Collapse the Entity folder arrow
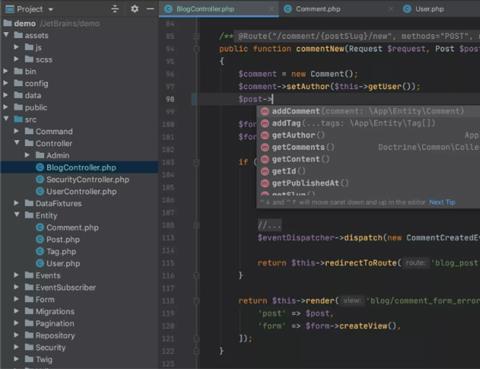The height and width of the screenshot is (369, 480). (17, 215)
